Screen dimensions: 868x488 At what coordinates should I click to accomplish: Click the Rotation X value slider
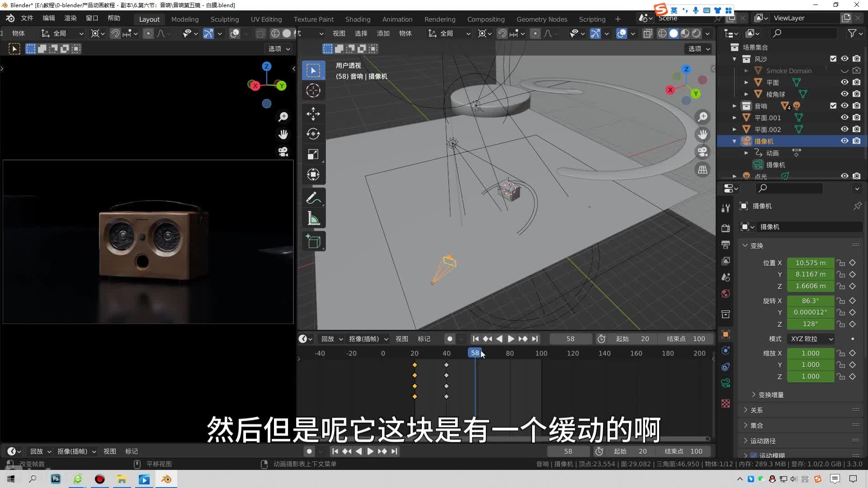tap(810, 300)
